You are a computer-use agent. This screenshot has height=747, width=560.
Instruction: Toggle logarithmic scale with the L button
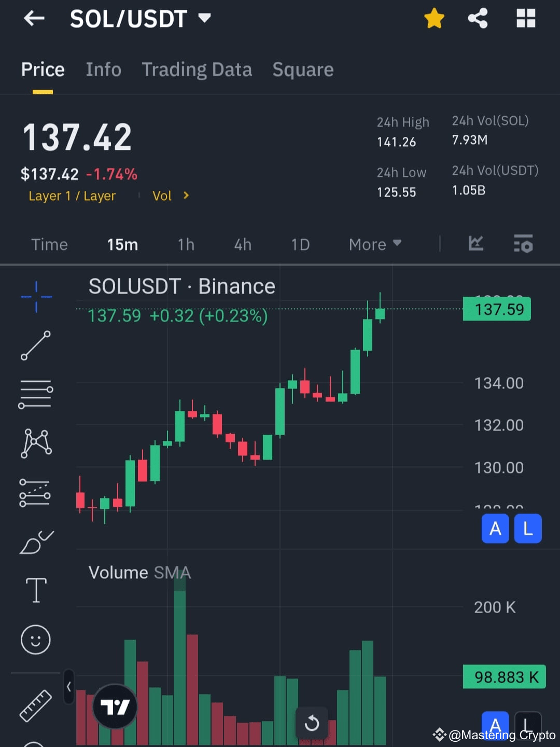pyautogui.click(x=527, y=529)
